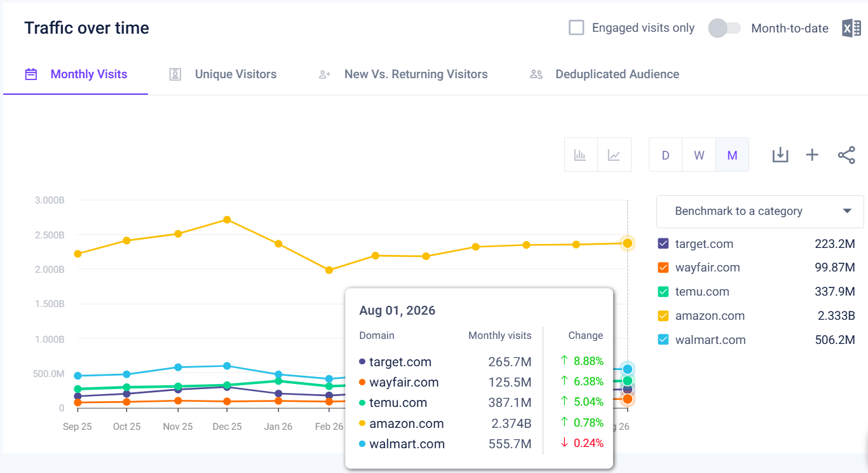Click walmart.com row in tooltip
The width and height of the screenshot is (868, 473).
coord(481,444)
